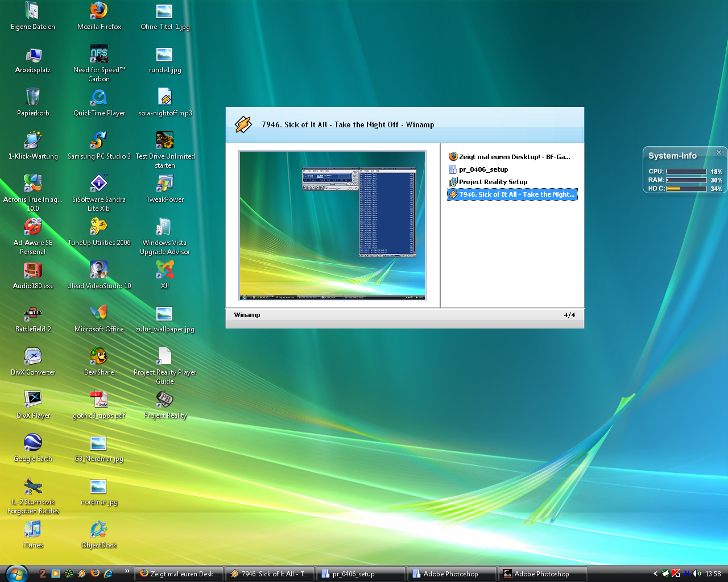The image size is (728, 582).
Task: Open the Windows Start orb
Action: coord(16,573)
